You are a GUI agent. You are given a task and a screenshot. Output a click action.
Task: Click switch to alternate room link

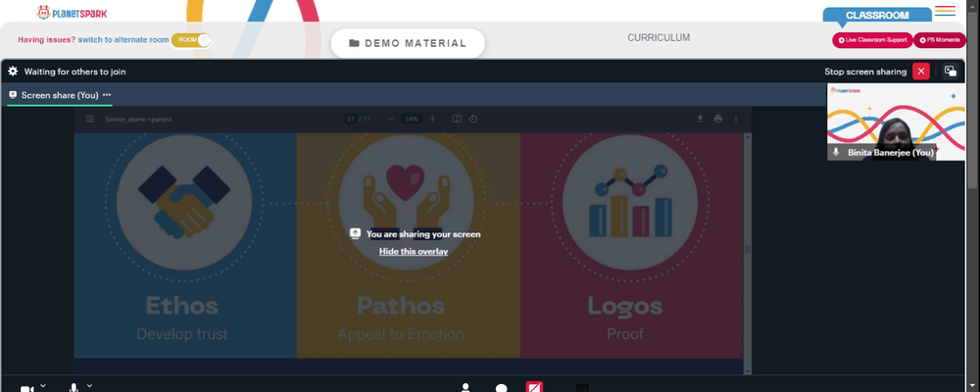(x=123, y=39)
